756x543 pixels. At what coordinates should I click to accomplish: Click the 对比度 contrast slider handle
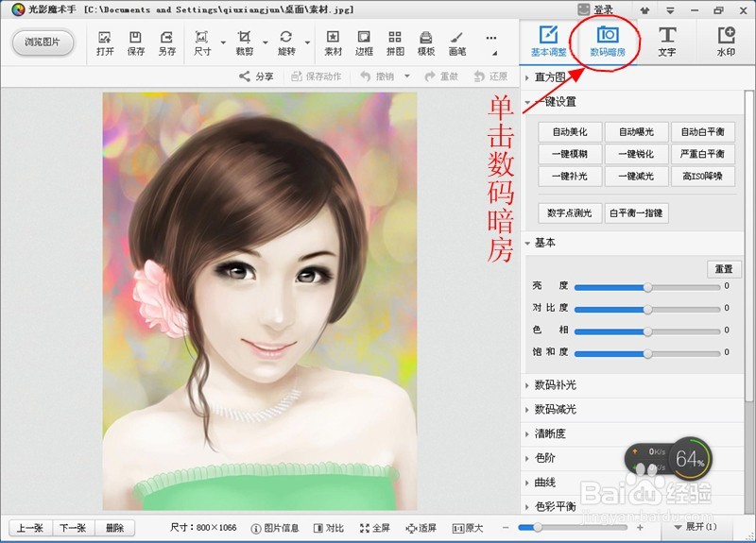(x=647, y=310)
